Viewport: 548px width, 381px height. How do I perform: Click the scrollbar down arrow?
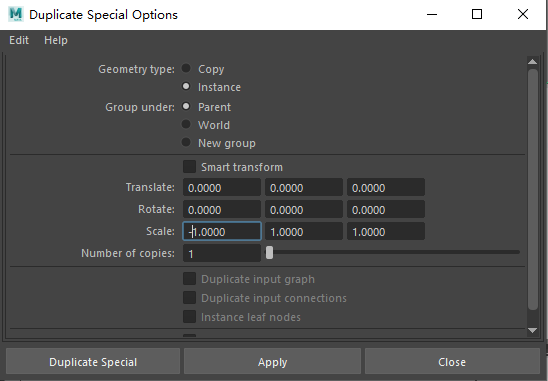pos(532,330)
